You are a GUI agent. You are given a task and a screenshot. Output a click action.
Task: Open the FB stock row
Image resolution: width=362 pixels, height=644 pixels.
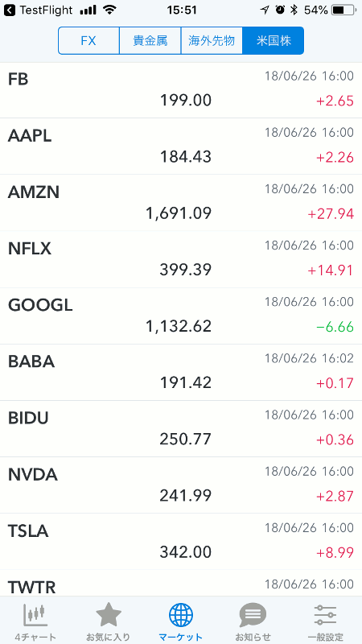point(181,90)
